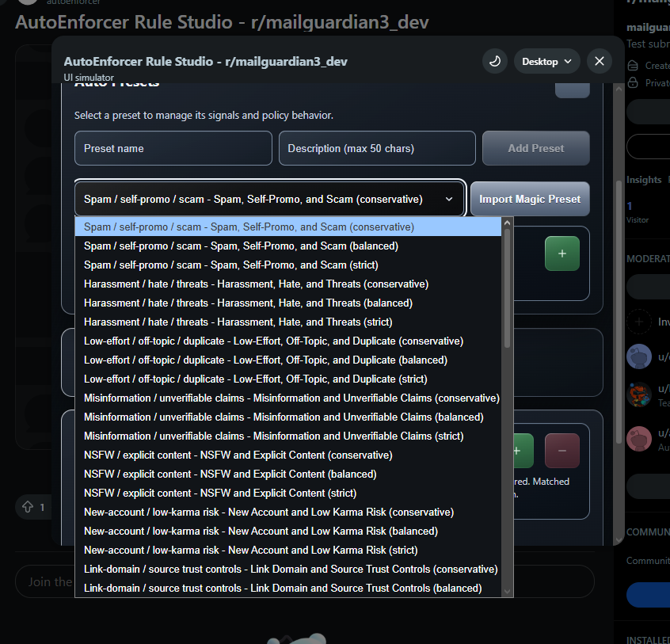The height and width of the screenshot is (644, 670).
Task: Pick Misinformation and Unverifiable Claims (conservative)
Action: tap(288, 398)
